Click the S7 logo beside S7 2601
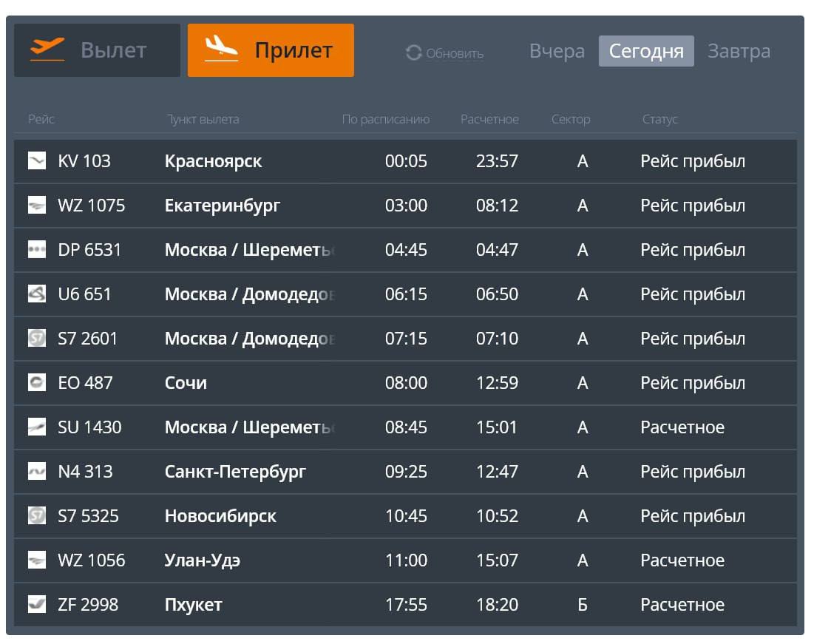This screenshot has height=644, width=831. (x=37, y=339)
